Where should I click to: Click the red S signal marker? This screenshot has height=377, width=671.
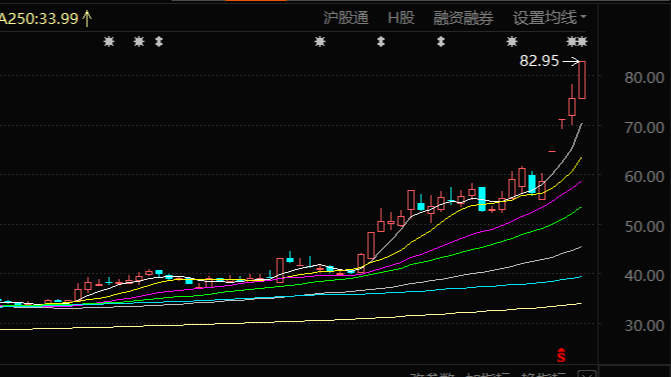click(561, 355)
